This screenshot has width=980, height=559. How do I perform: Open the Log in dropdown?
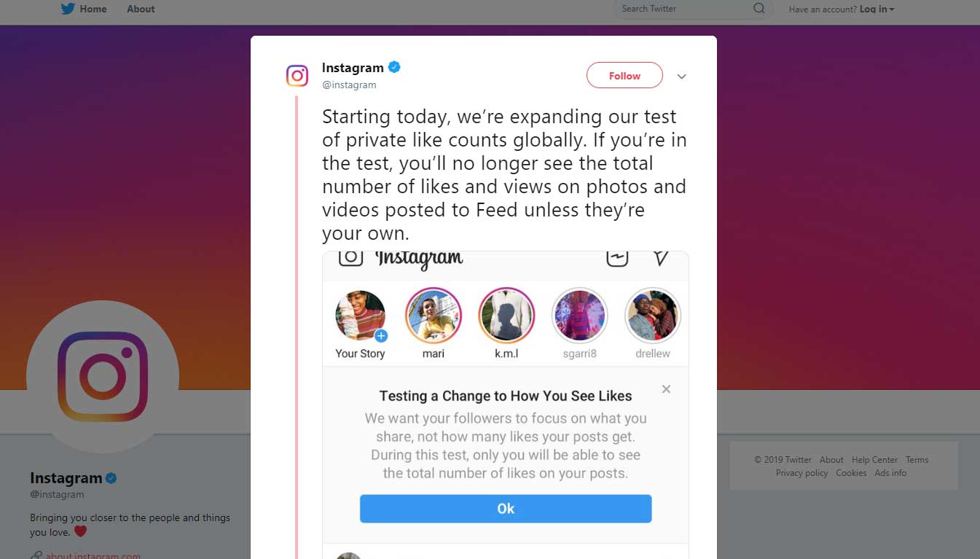877,9
